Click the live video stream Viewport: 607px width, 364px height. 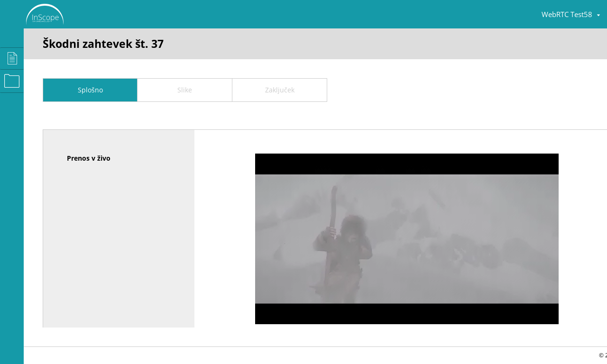click(x=407, y=239)
